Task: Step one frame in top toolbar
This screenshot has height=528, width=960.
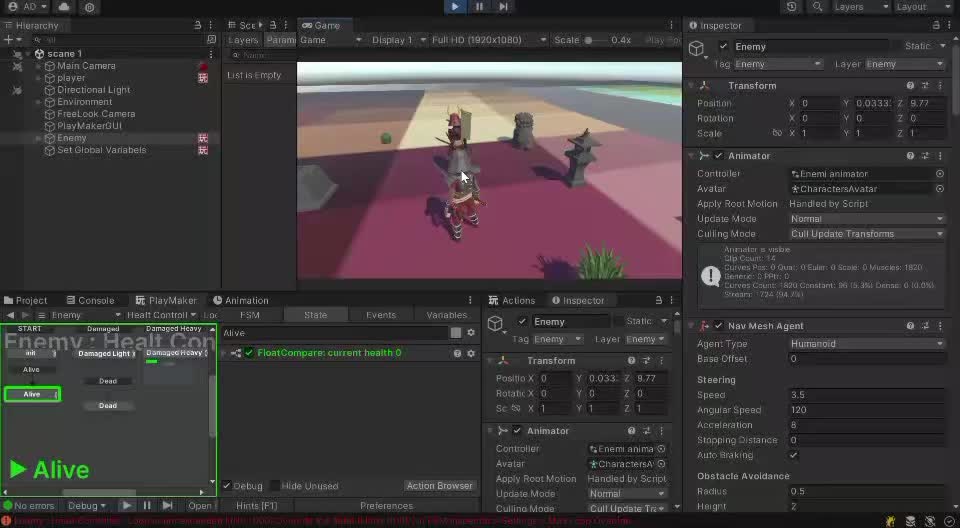Action: point(503,7)
